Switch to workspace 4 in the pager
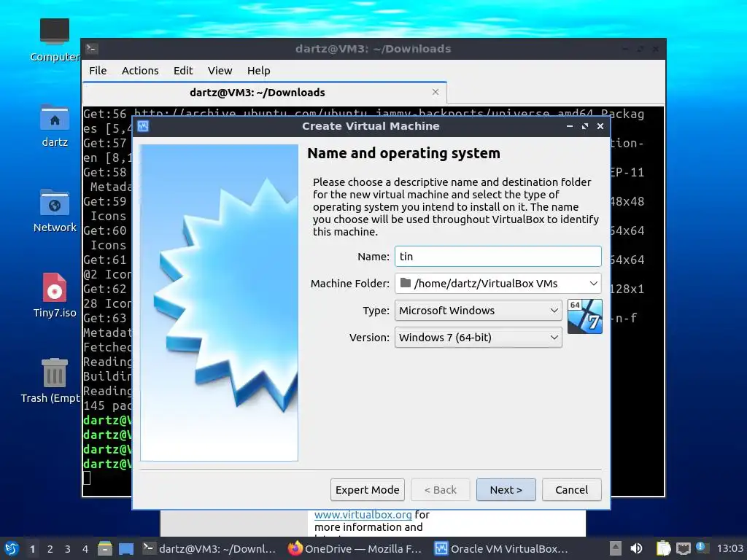Viewport: 747px width, 560px height. [x=85, y=549]
